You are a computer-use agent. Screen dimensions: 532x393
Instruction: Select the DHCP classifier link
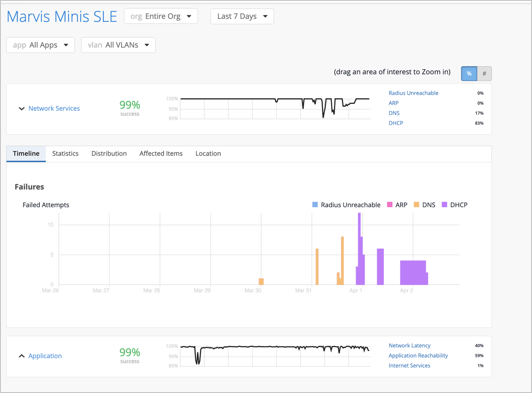[396, 123]
